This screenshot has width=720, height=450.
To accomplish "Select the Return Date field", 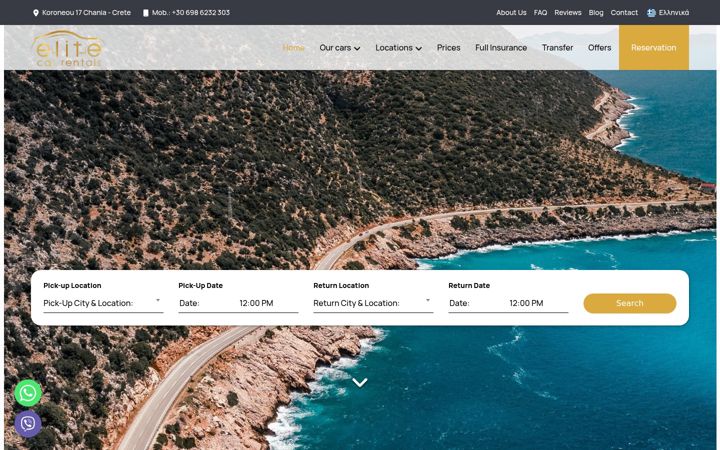I will click(477, 303).
